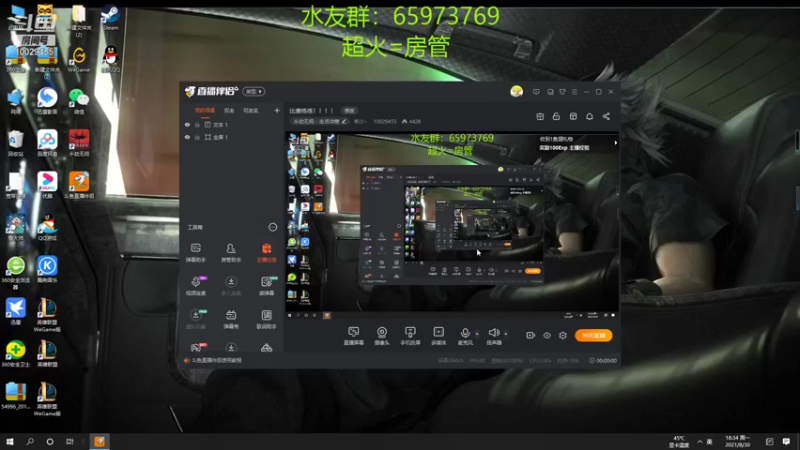
Task: Click the stream category pill under the title
Action: [320, 121]
